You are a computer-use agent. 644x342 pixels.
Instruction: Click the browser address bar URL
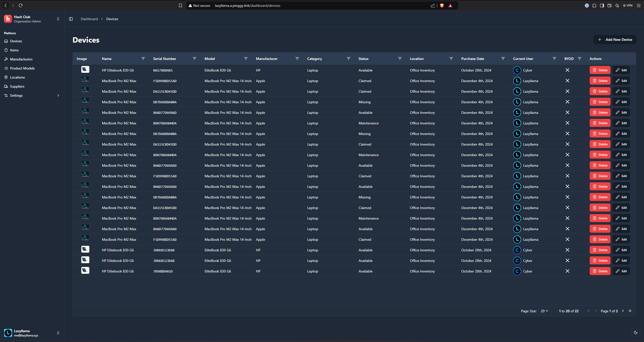pyautogui.click(x=248, y=6)
